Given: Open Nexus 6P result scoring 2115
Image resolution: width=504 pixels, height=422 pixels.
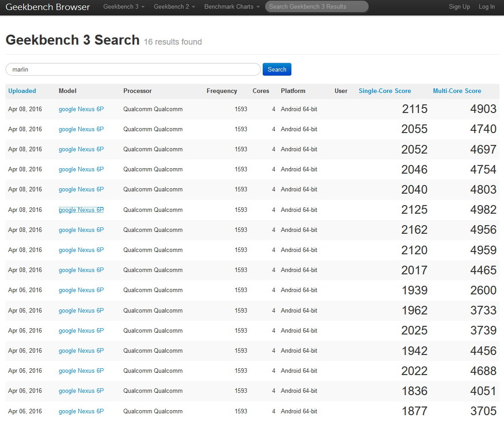Looking at the screenshot, I should [81, 109].
